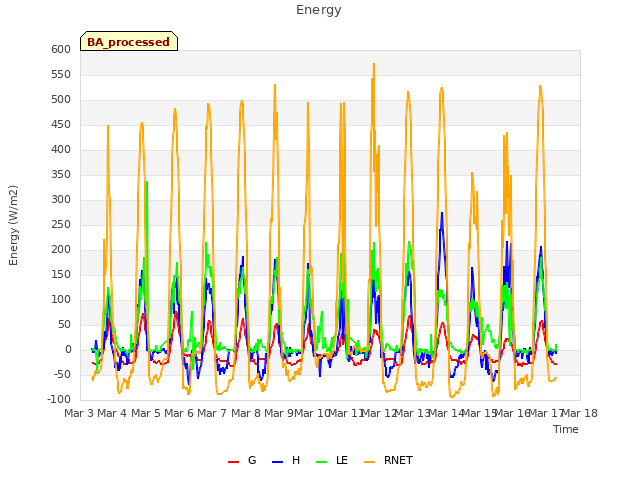Click the 300 y-axis tick value
This screenshot has height=480, width=640.
click(61, 200)
